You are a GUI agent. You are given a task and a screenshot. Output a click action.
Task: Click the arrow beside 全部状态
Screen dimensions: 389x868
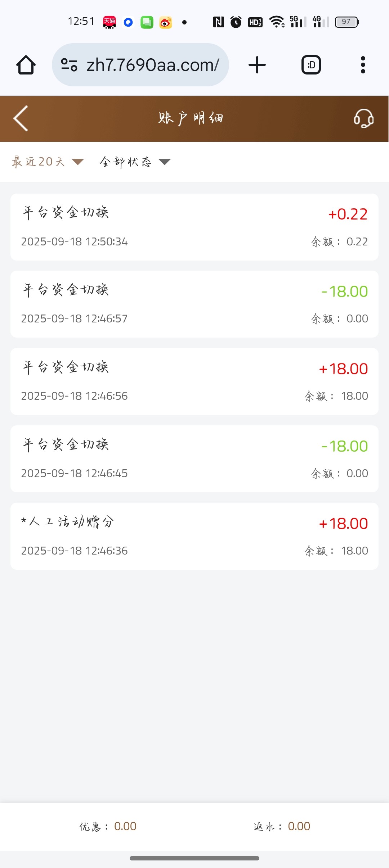[165, 162]
